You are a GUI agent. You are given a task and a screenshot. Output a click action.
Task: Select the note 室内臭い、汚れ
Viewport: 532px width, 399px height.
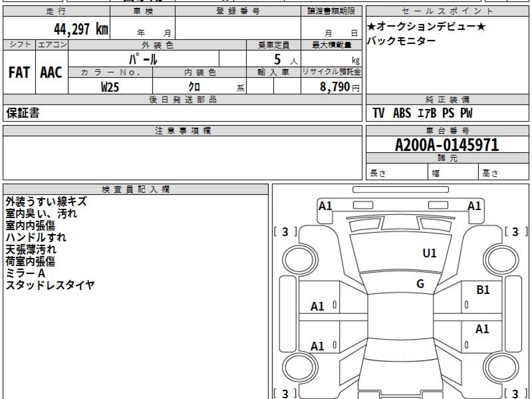41,214
